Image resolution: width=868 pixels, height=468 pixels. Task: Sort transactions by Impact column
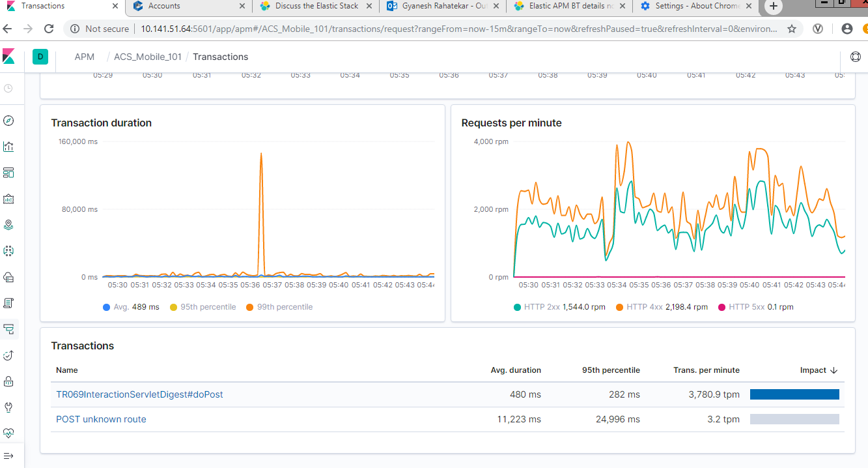click(x=819, y=370)
